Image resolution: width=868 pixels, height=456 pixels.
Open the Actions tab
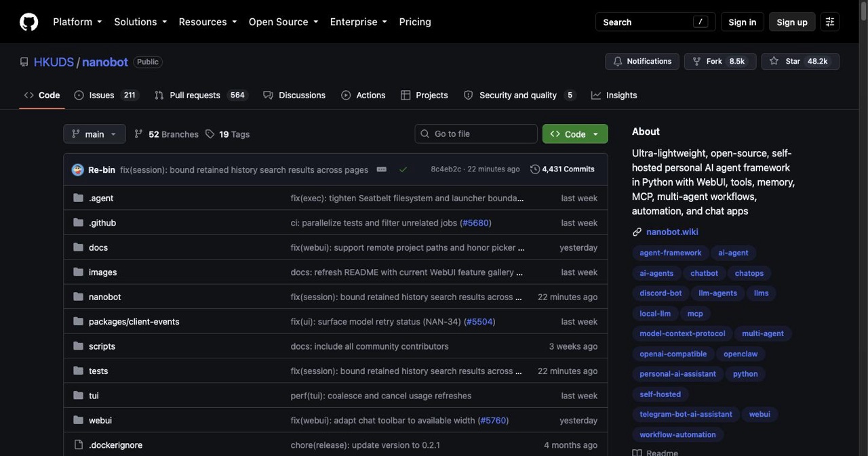[363, 96]
